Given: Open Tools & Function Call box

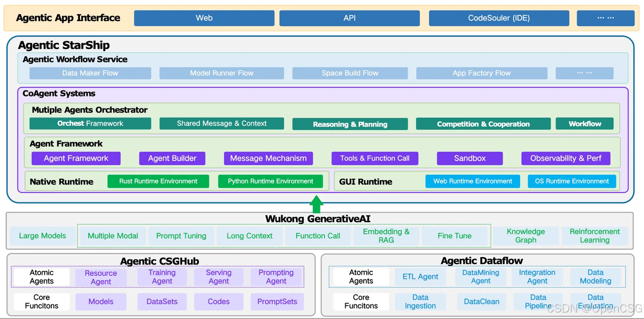Looking at the screenshot, I should coord(374,158).
